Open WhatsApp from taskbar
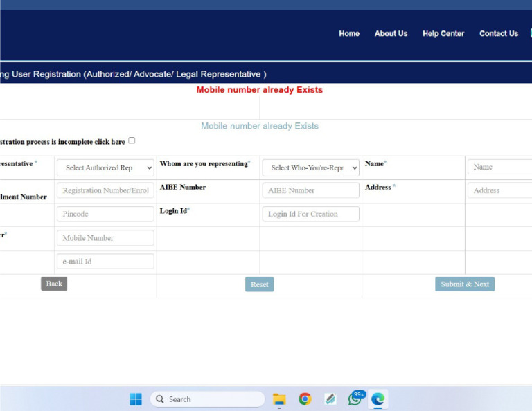The image size is (532, 411). [355, 399]
